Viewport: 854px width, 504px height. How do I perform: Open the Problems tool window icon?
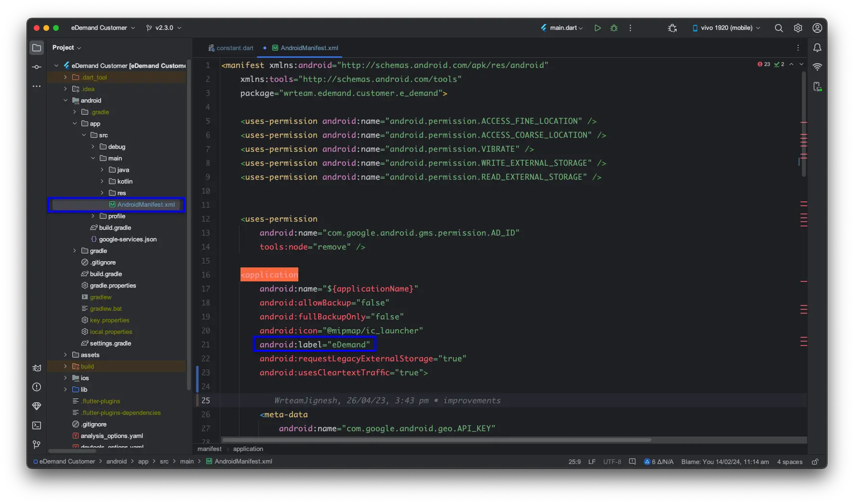click(37, 387)
